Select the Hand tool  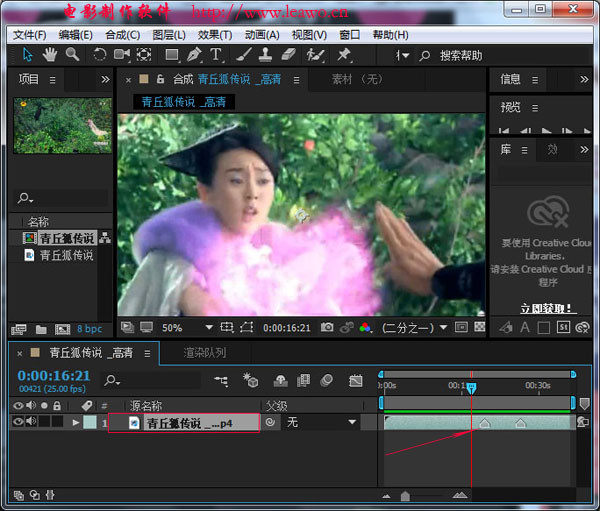point(50,55)
